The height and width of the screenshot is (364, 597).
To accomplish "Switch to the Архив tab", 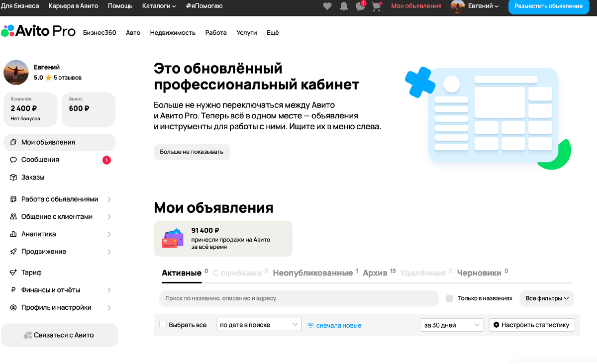I will [x=375, y=273].
